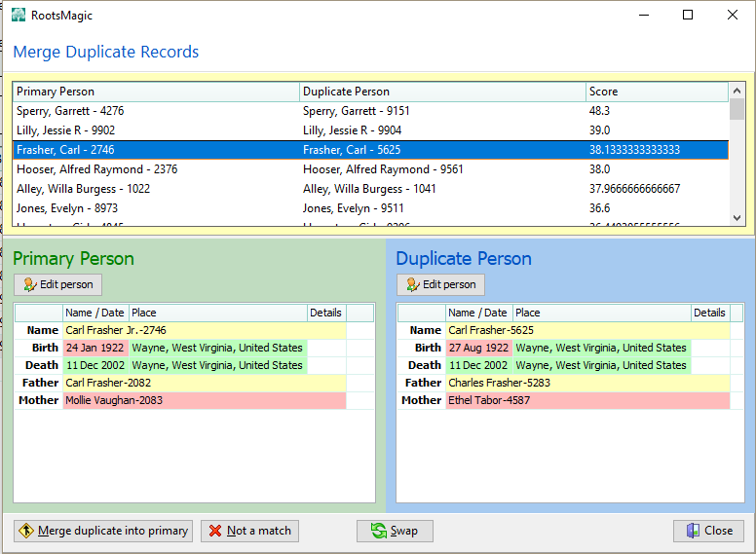
Task: Click the scroll down arrow of the duplicates list
Action: point(737,218)
